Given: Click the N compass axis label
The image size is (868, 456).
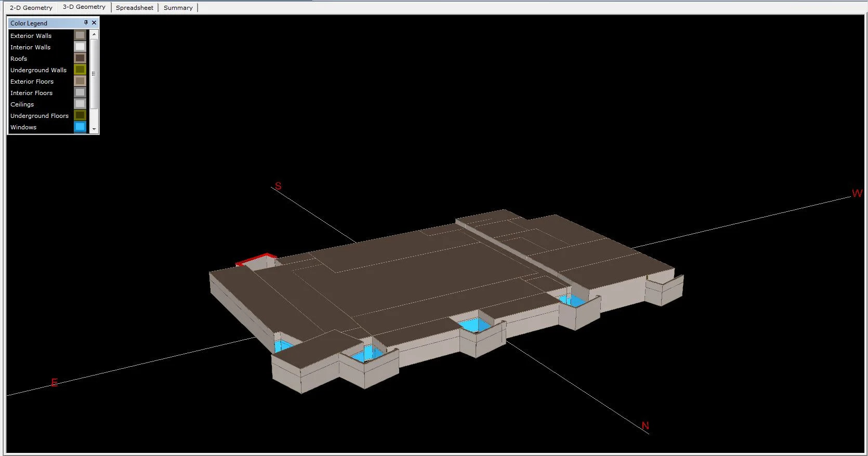Looking at the screenshot, I should click(645, 426).
